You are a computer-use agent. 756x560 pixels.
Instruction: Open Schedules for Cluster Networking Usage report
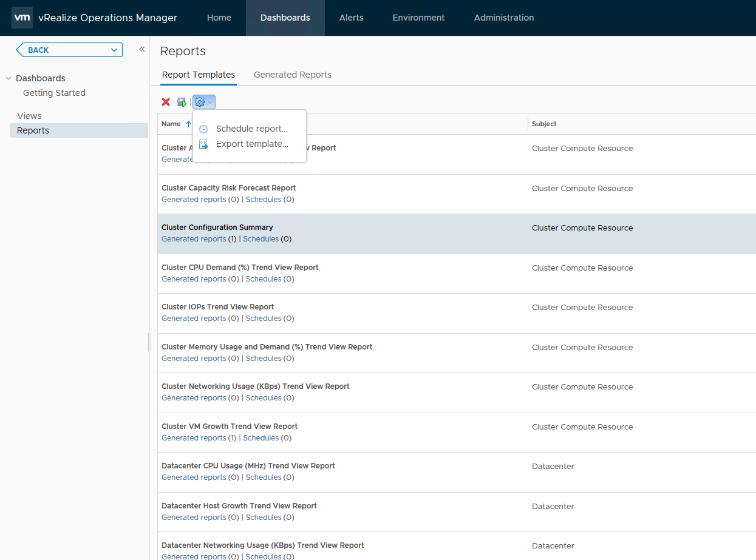point(264,398)
